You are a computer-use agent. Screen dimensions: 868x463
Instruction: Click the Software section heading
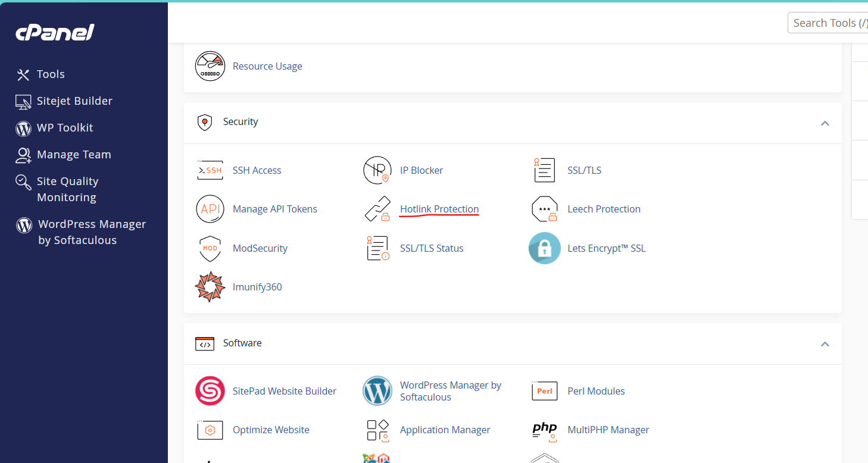click(242, 343)
